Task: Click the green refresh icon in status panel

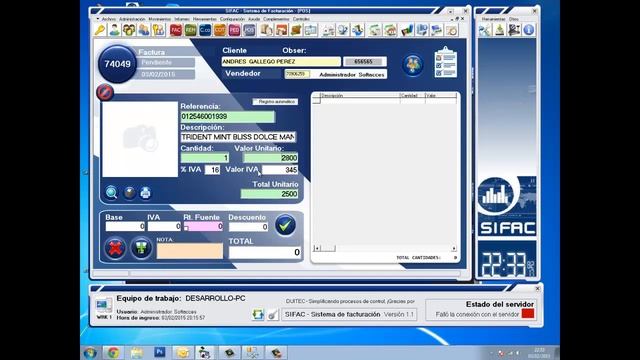Action: tap(258, 314)
